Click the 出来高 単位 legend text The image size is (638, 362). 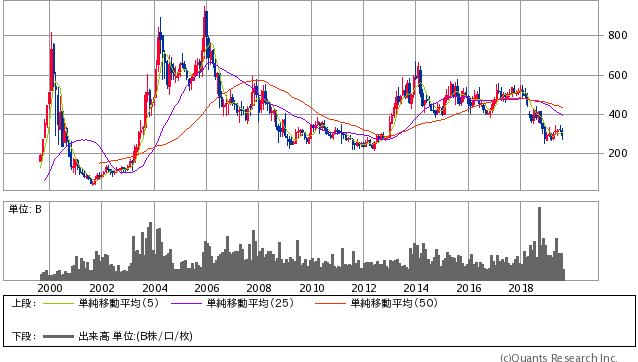click(x=135, y=336)
